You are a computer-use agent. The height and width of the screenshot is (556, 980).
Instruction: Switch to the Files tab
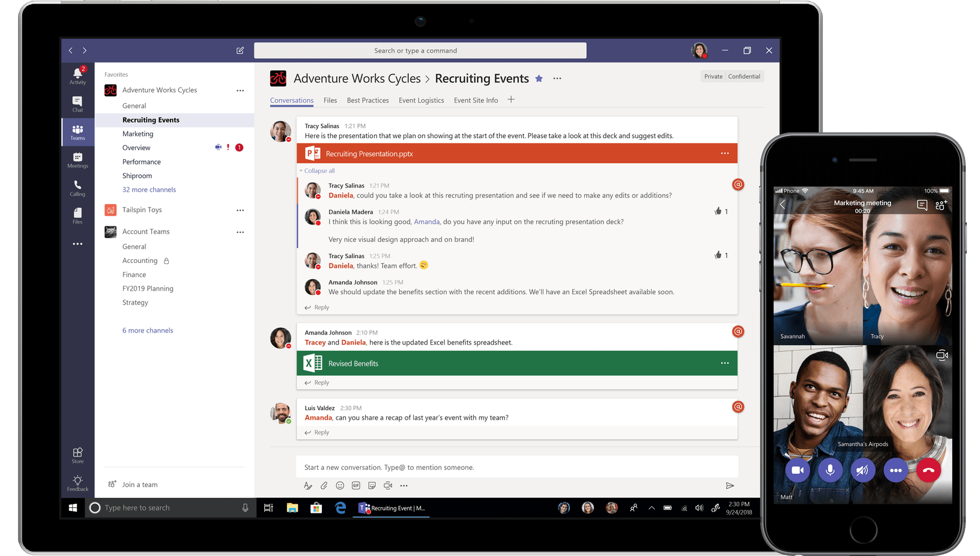(x=330, y=100)
